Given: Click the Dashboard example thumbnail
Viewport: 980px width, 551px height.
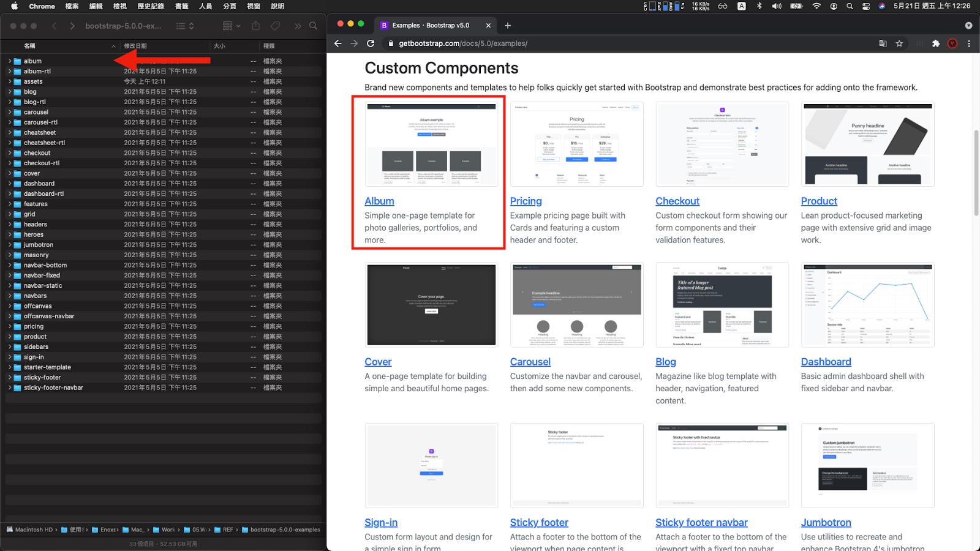Looking at the screenshot, I should pyautogui.click(x=867, y=305).
